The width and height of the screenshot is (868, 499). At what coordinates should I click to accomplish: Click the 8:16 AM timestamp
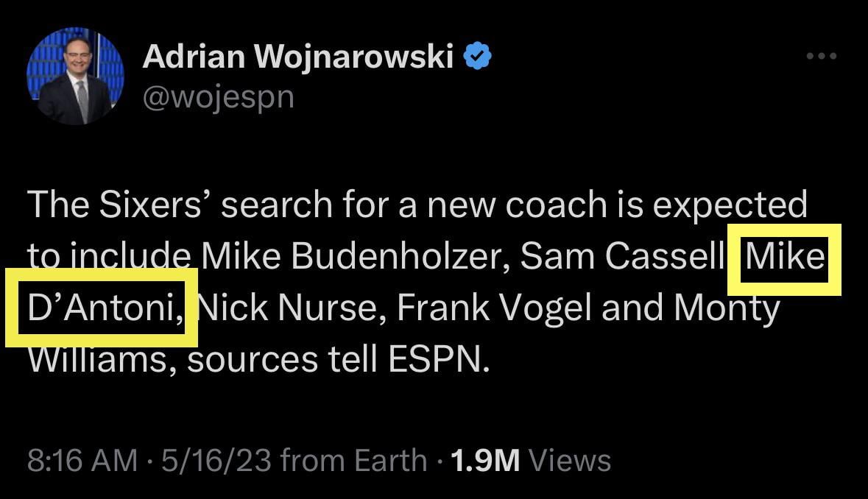click(82, 460)
